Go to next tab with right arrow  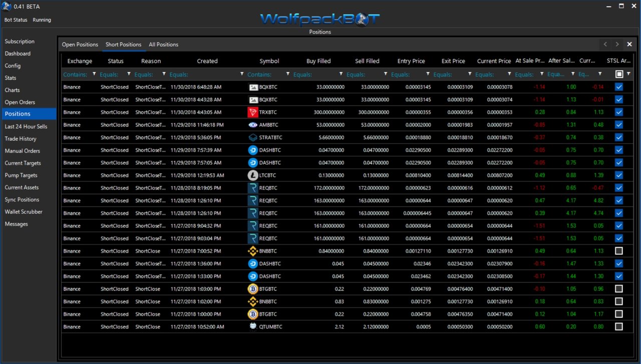617,45
